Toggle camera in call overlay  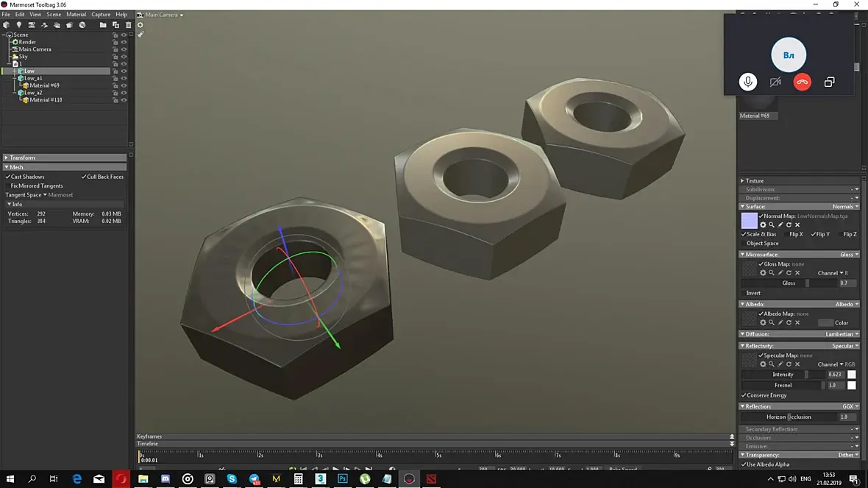tap(775, 82)
